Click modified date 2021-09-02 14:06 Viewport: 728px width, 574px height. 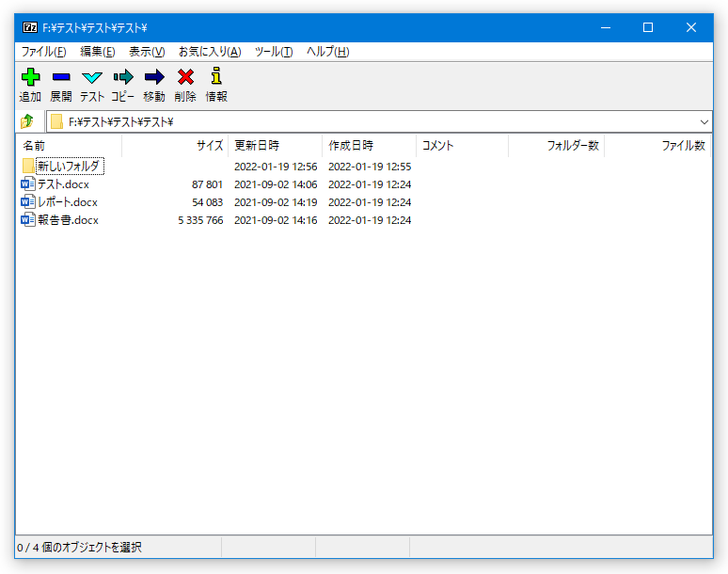click(x=276, y=184)
